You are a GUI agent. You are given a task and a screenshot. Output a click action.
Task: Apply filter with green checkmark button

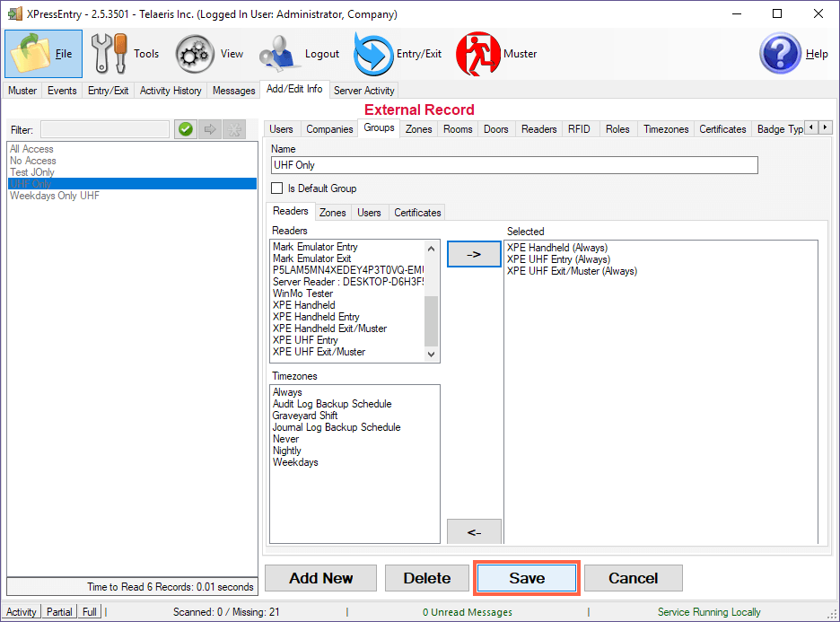point(186,130)
